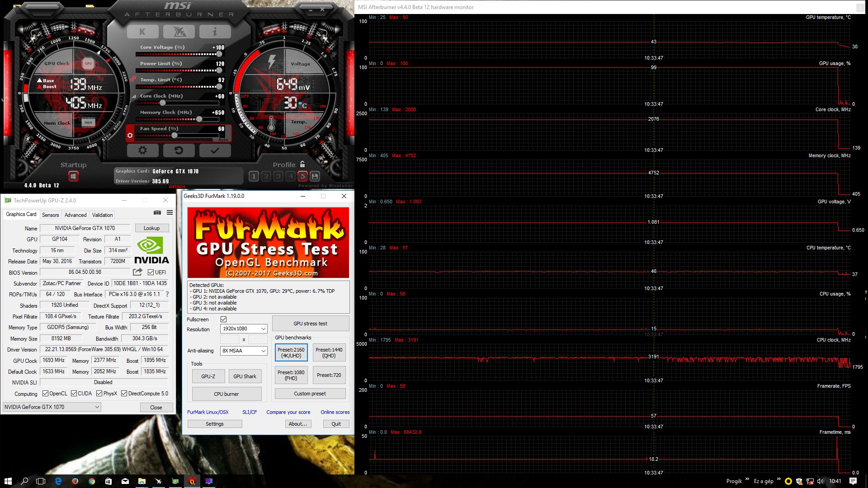Open fan speed user-defined settings gear

click(x=130, y=135)
